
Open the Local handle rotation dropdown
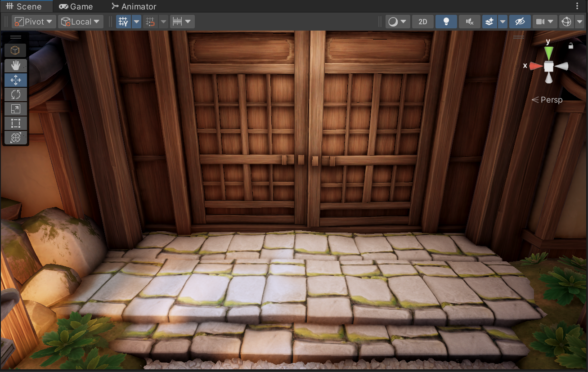pos(81,22)
